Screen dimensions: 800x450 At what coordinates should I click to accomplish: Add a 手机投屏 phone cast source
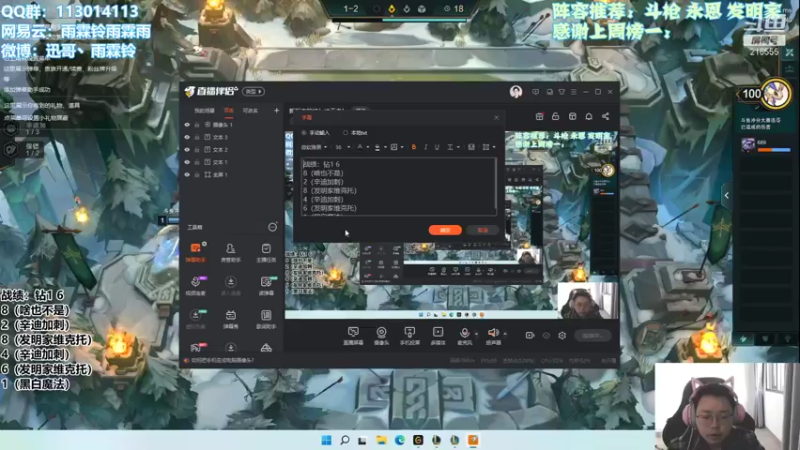(x=410, y=336)
